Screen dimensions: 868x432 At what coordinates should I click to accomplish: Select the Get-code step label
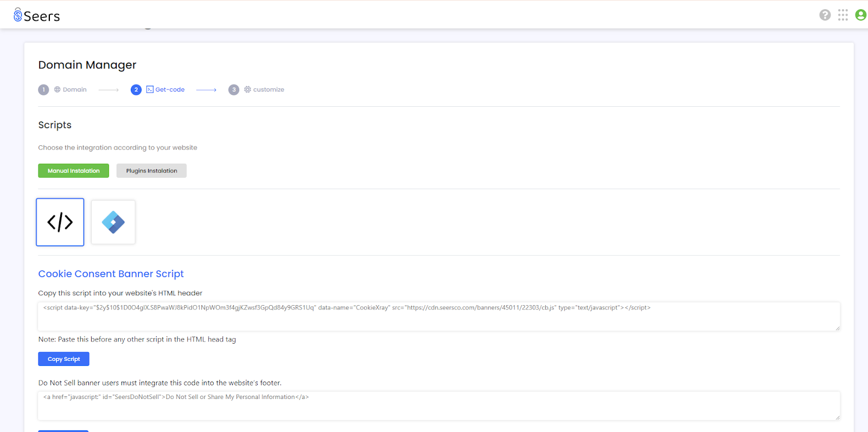(170, 89)
